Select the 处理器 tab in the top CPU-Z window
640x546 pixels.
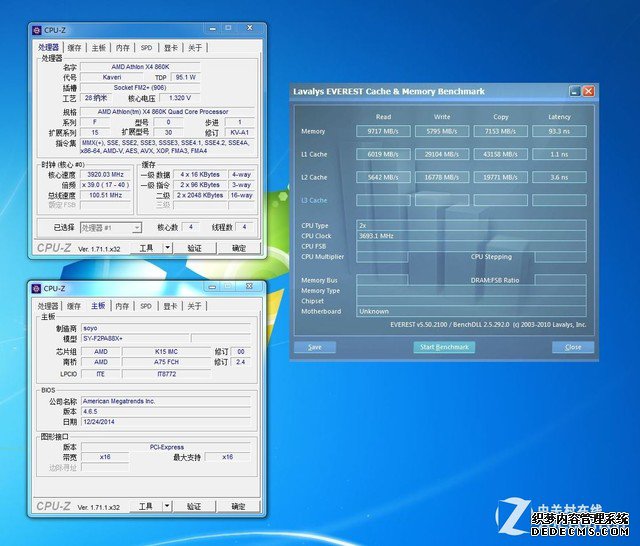tap(49, 47)
